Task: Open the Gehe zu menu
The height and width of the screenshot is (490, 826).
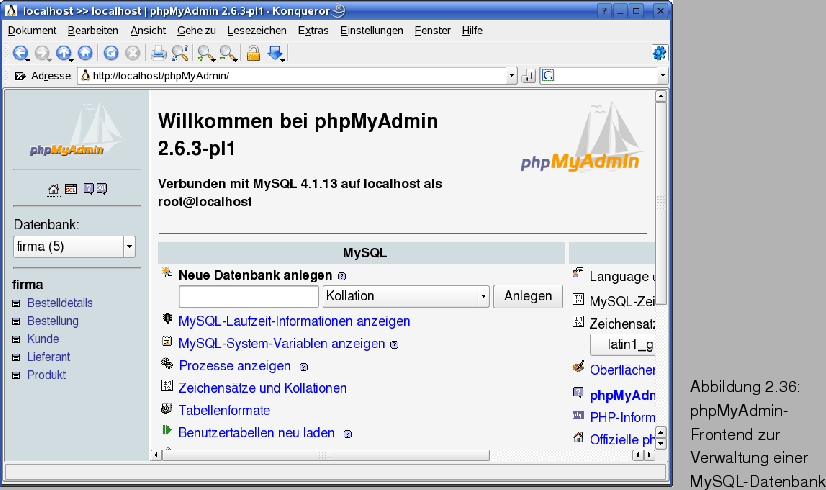Action: (x=196, y=31)
